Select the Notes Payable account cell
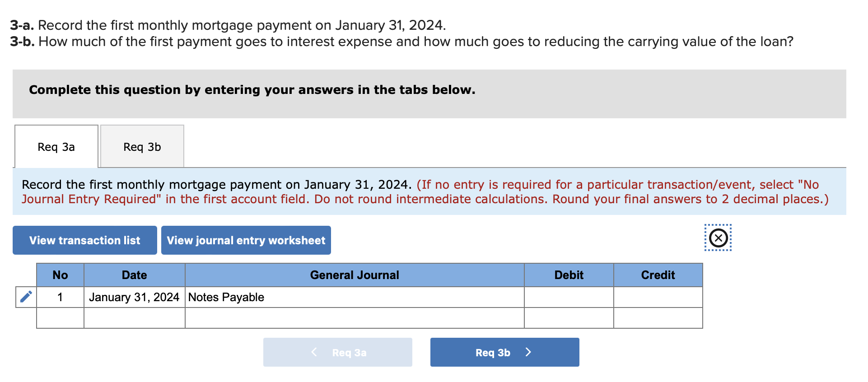 click(x=354, y=297)
